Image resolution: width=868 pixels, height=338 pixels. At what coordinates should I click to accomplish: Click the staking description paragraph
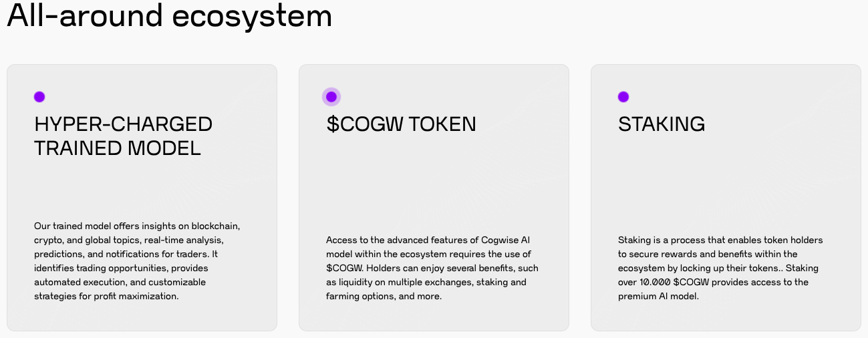point(720,268)
